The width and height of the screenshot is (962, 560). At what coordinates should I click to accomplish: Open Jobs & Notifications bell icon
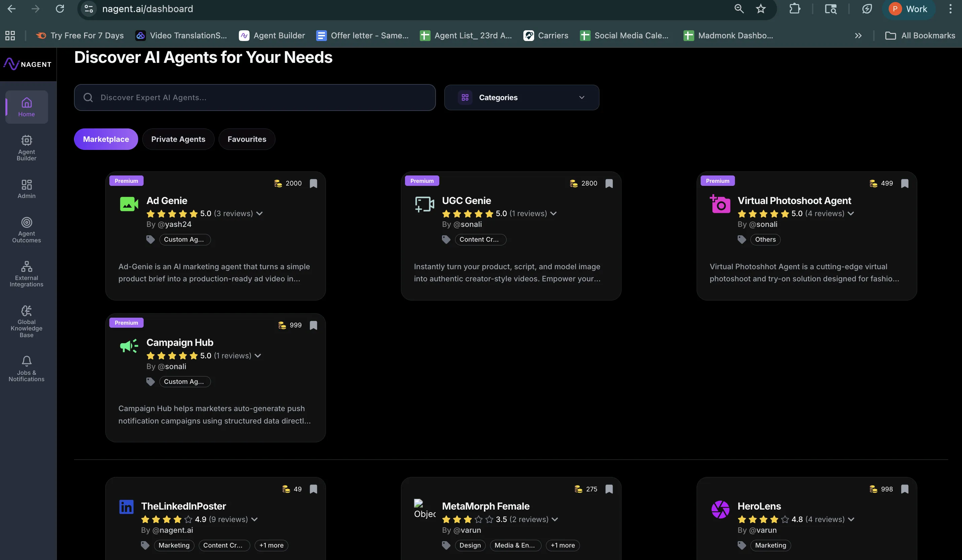[26, 361]
